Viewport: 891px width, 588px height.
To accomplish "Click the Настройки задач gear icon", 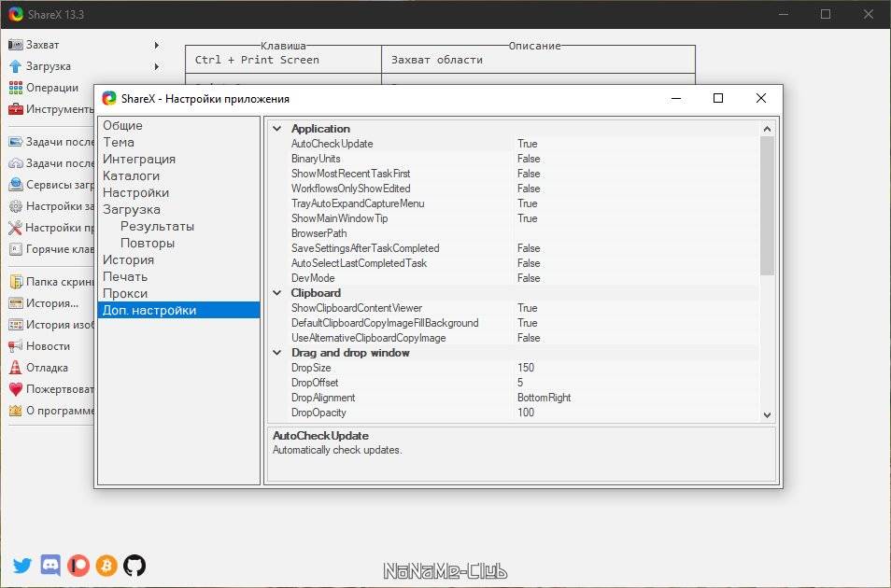I will [15, 206].
